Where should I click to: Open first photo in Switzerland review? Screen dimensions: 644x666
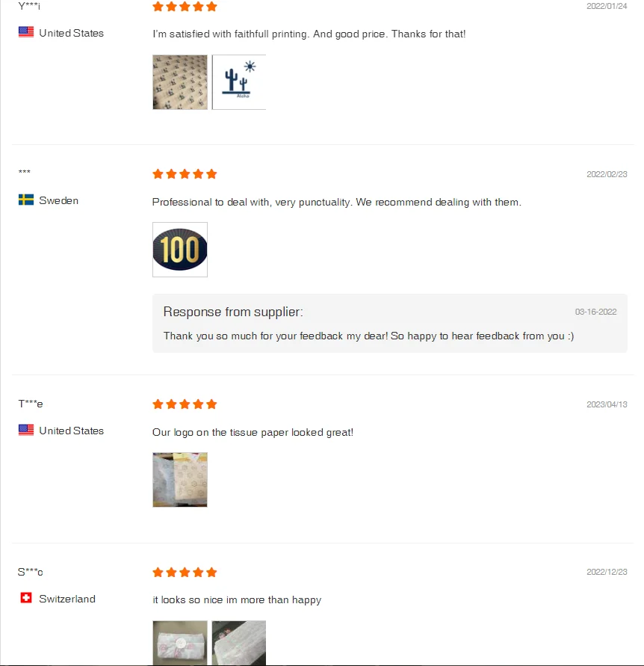point(180,643)
